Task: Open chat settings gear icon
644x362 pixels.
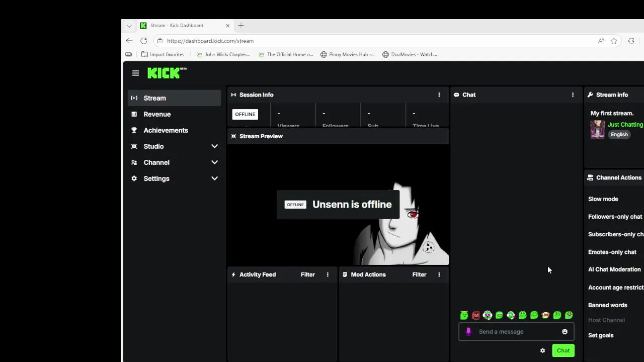Action: coord(542,350)
